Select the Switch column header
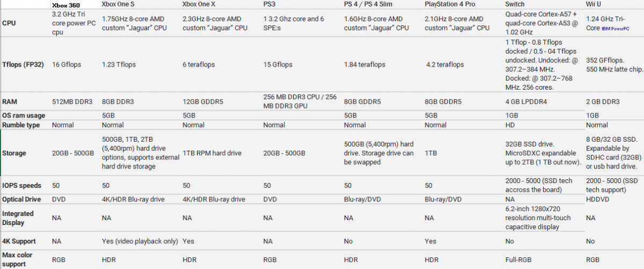This screenshot has height=269, width=644. coord(515,4)
